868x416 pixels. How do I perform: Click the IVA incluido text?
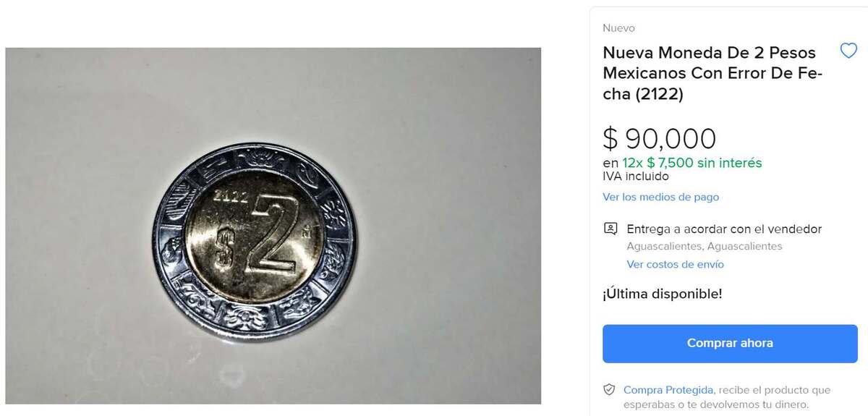[x=635, y=177]
